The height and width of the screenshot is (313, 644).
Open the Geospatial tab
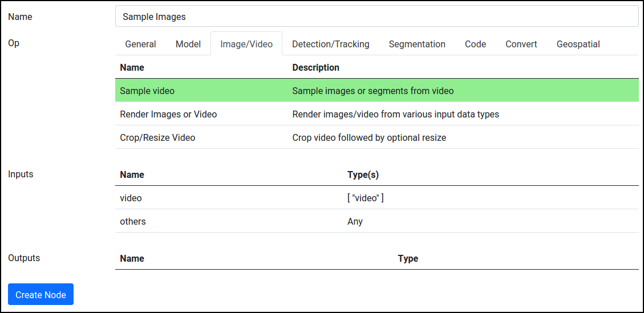[x=578, y=44]
